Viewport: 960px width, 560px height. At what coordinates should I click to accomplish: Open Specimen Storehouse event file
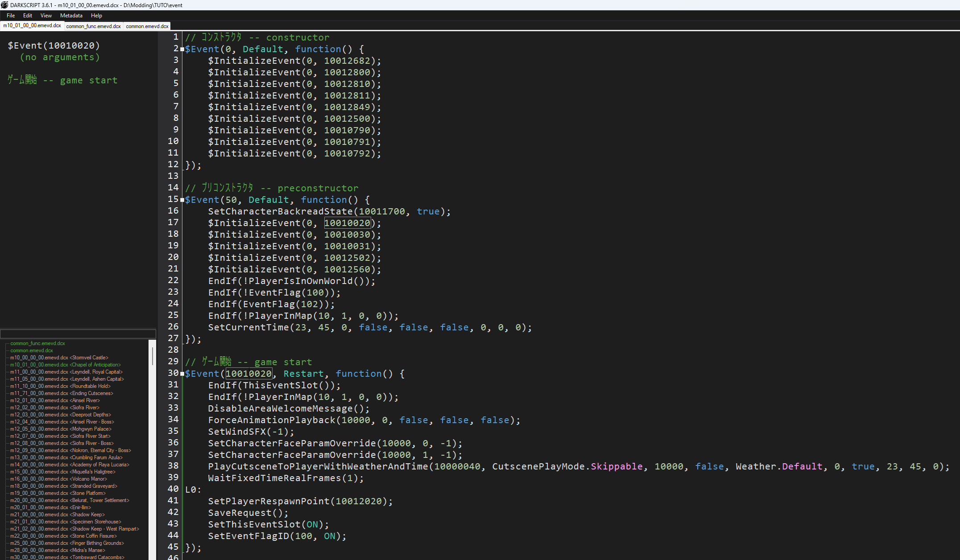tap(66, 522)
